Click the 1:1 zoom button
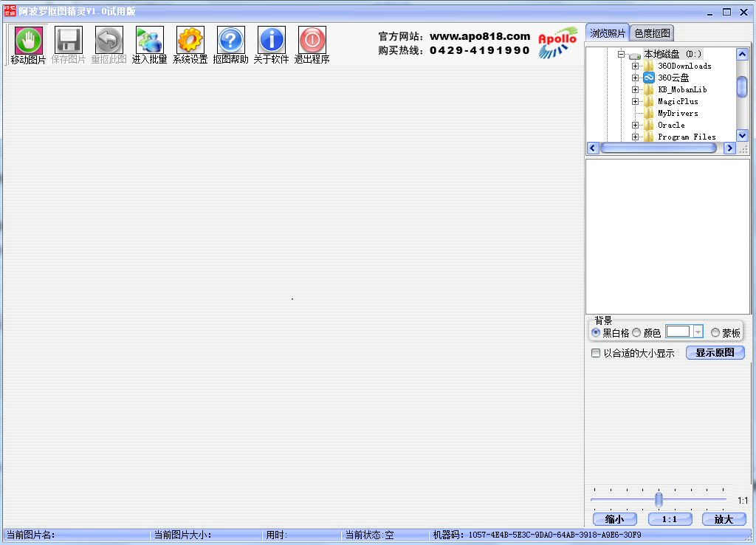 (670, 519)
